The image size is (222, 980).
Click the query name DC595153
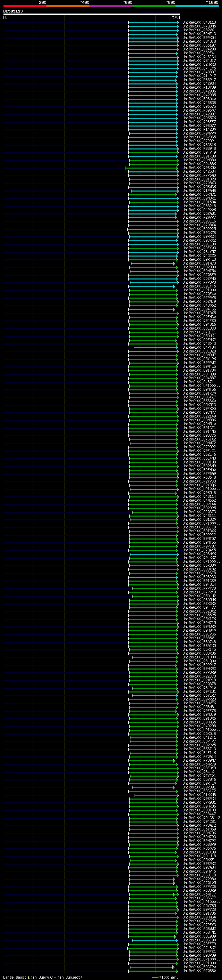point(13,11)
